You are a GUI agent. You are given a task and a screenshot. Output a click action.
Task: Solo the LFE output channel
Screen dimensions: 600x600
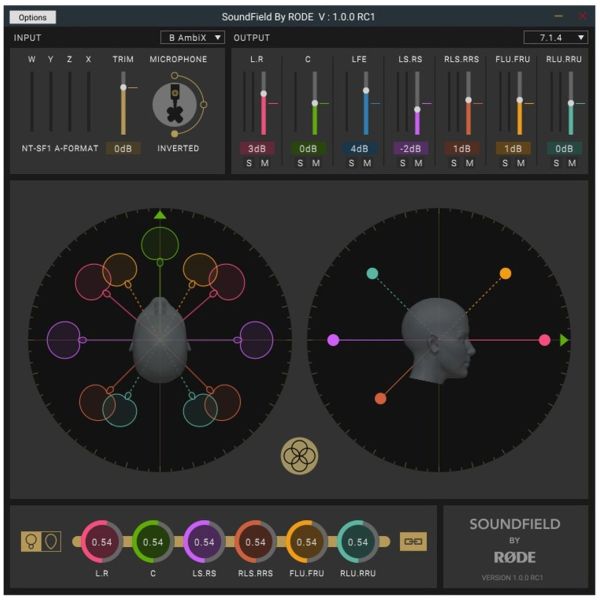(x=352, y=164)
